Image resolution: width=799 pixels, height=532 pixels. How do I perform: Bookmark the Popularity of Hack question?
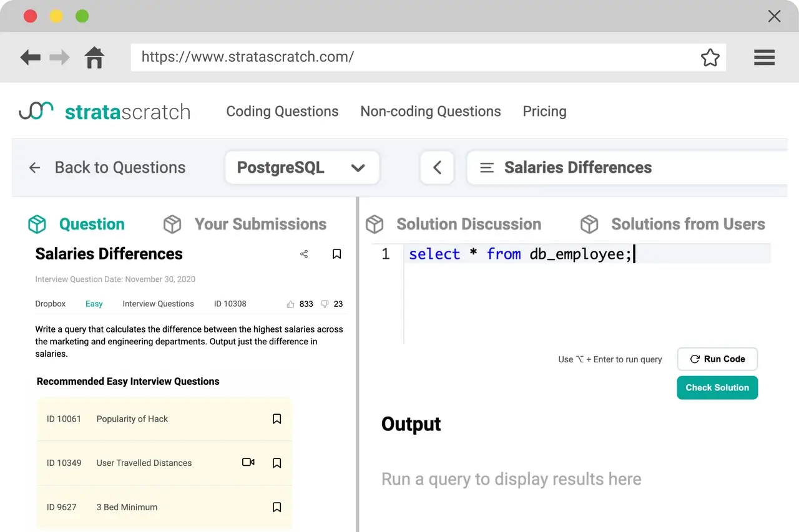pyautogui.click(x=277, y=419)
